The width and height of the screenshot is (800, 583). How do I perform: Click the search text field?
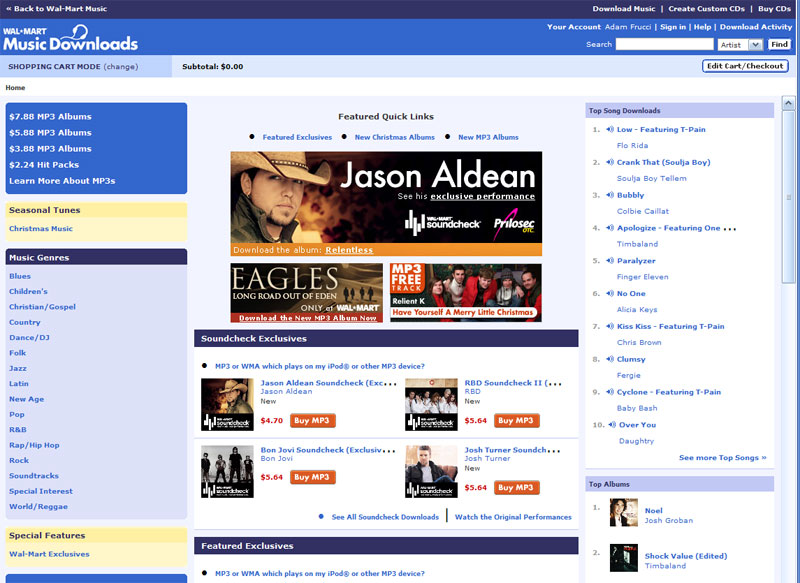(x=664, y=44)
